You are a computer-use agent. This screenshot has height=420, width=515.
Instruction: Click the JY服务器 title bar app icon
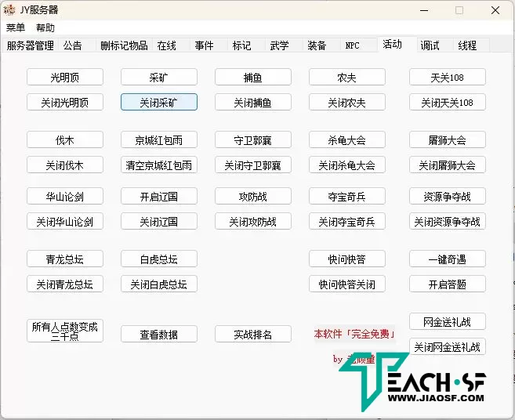(x=9, y=10)
